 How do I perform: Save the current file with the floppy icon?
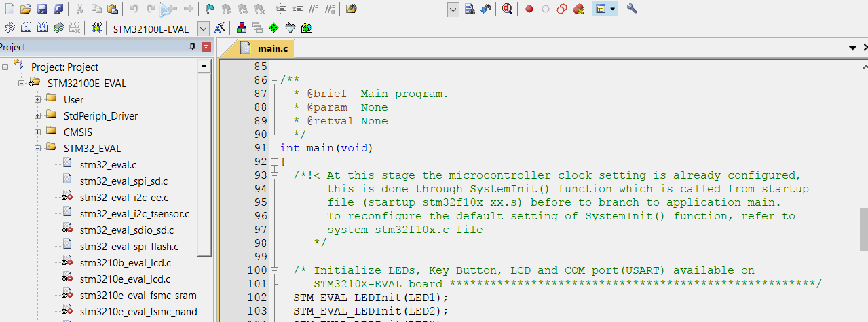tap(41, 9)
